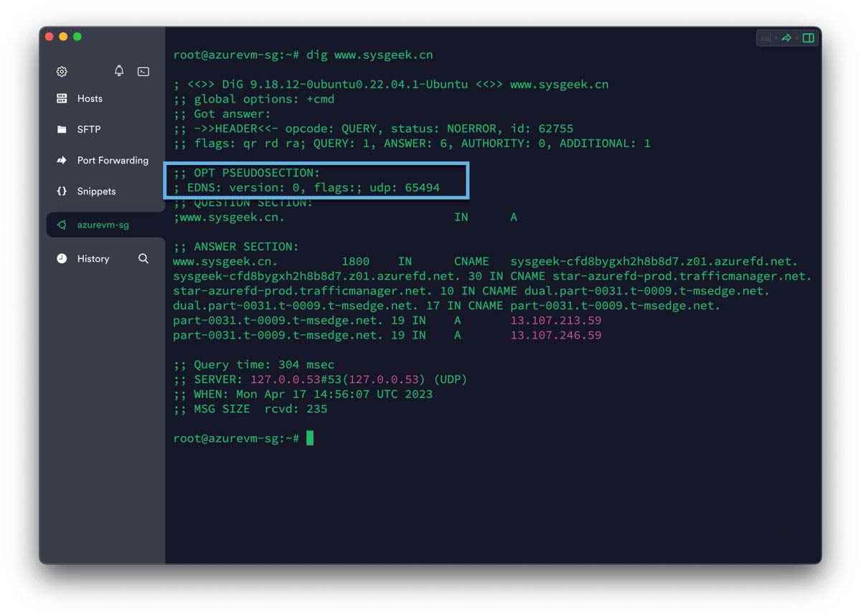This screenshot has width=861, height=616.
Task: Click the Hosts server icon
Action: (62, 98)
